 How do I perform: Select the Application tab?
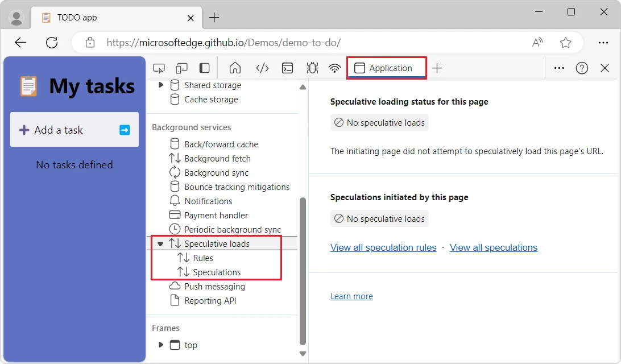387,68
